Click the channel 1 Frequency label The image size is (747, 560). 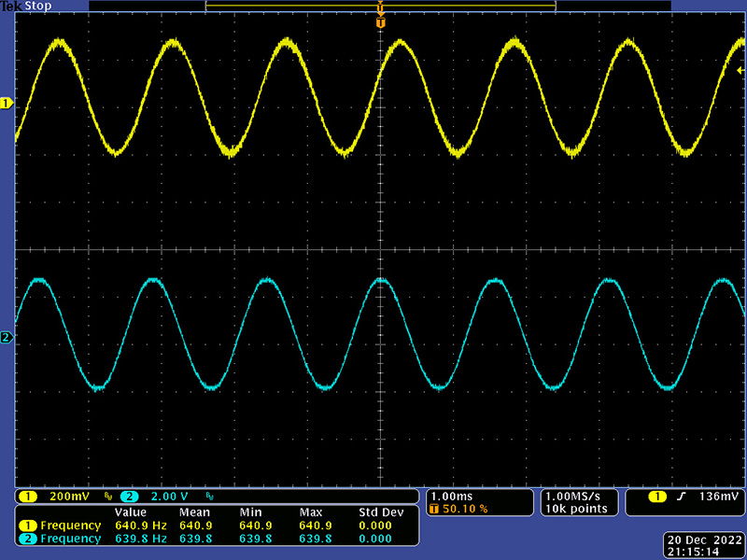click(x=71, y=525)
